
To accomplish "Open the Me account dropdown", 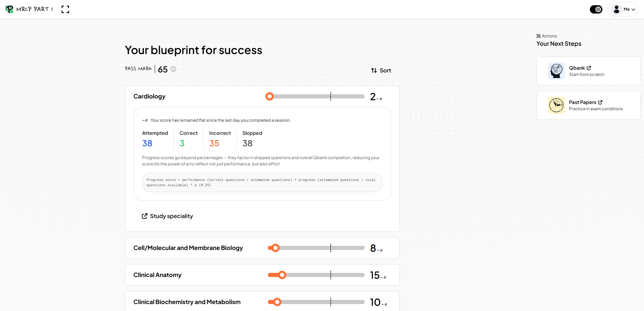I will [623, 9].
